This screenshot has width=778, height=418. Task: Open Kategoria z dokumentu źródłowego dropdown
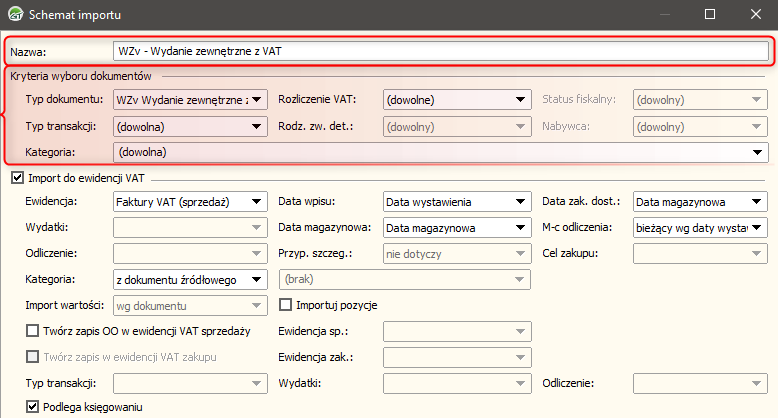click(258, 279)
